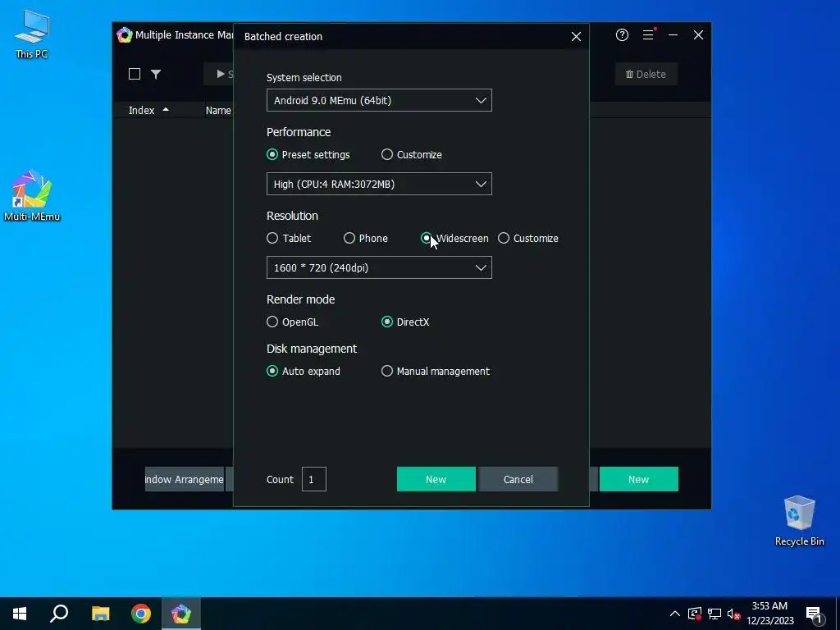Image resolution: width=840 pixels, height=630 pixels.
Task: Select DirectX render mode
Action: 405,322
